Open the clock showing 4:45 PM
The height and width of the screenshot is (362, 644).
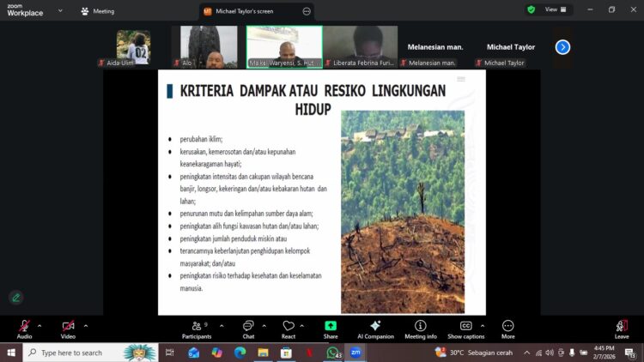click(x=604, y=353)
